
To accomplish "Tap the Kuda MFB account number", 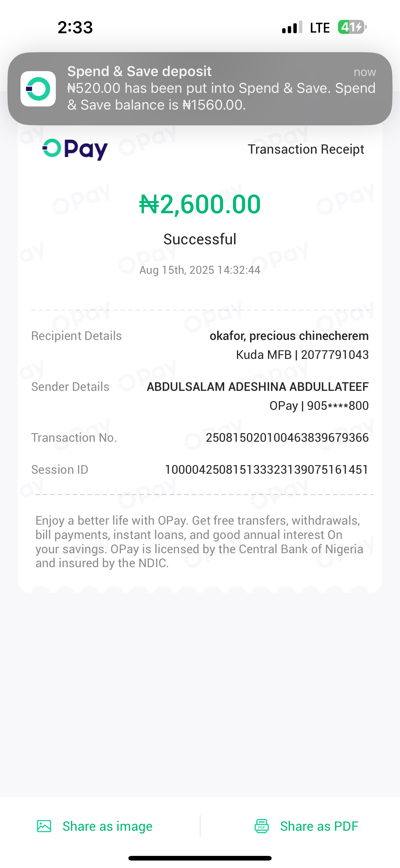I will (335, 355).
